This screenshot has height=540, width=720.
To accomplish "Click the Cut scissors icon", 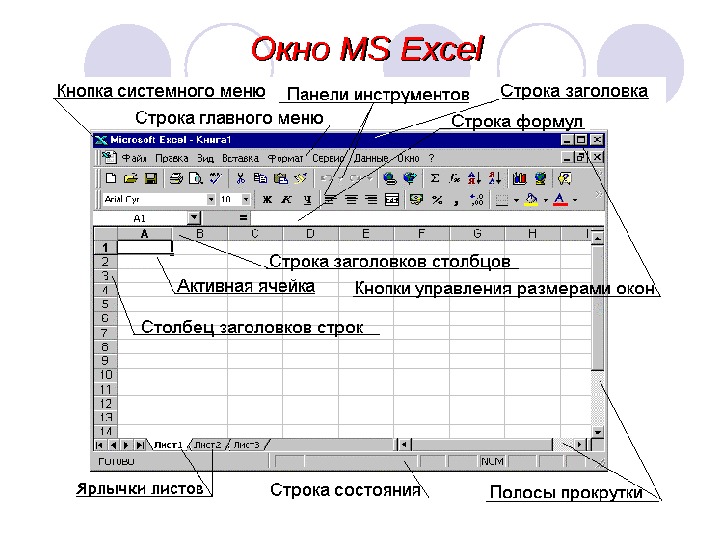I will [x=241, y=178].
